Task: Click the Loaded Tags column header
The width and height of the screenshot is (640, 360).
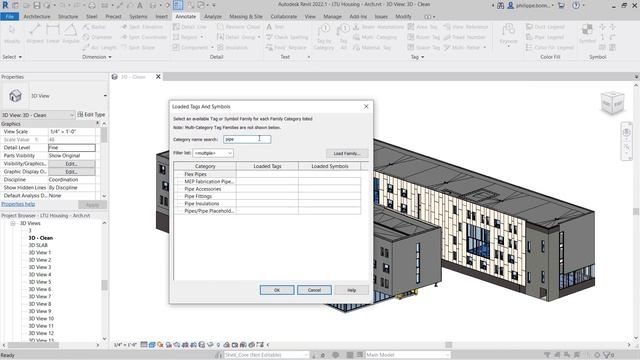Action: pyautogui.click(x=267, y=166)
